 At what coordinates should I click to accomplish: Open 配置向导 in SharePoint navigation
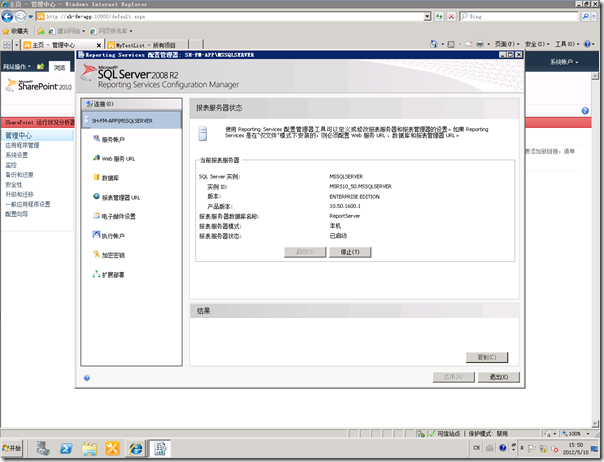point(16,214)
